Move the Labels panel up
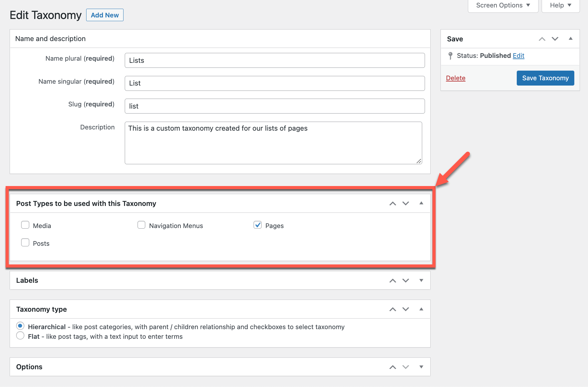This screenshot has height=387, width=588. 393,281
